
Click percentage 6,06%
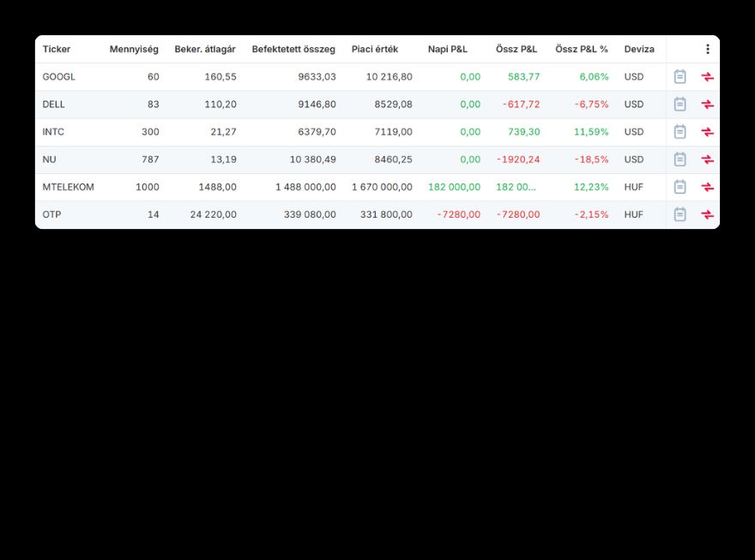click(594, 76)
